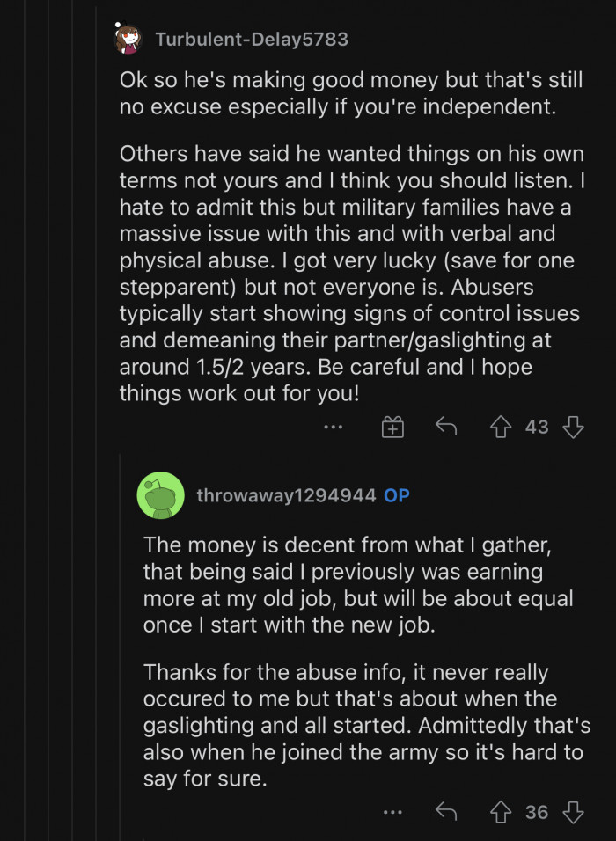Visit Turbulent-Delay5783's profile via username
The image size is (616, 841).
click(252, 40)
